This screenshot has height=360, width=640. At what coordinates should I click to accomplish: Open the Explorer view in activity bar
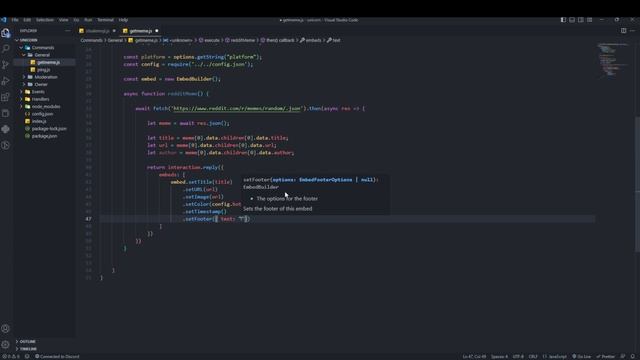[6, 33]
